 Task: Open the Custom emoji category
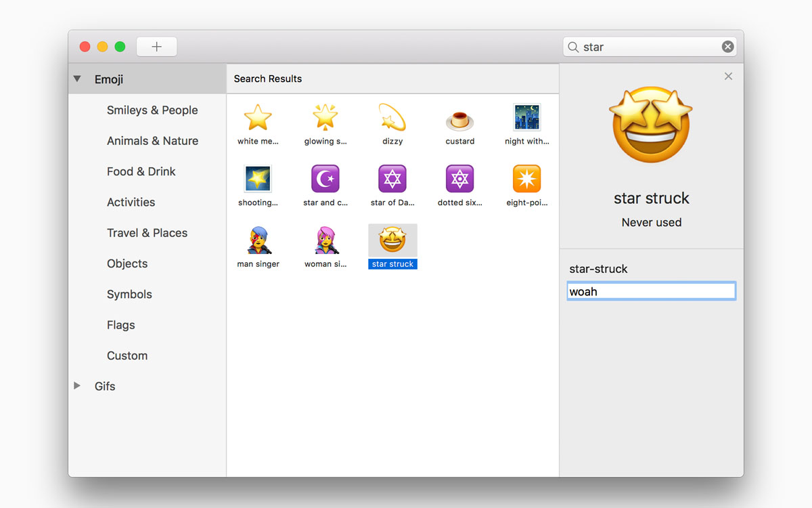(x=127, y=356)
